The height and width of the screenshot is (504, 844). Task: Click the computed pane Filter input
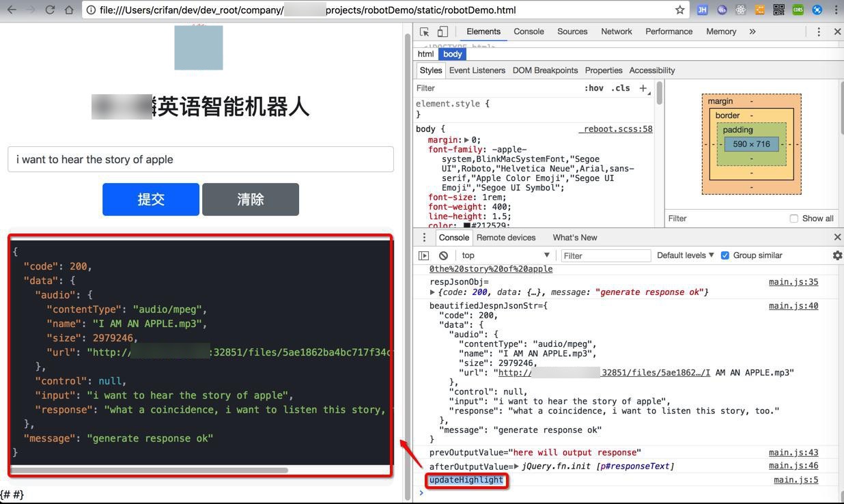coord(726,219)
